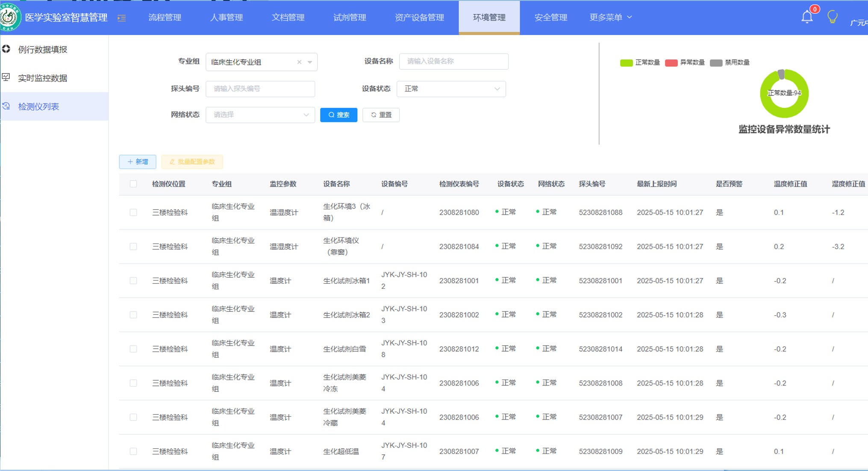Screen dimensions: 868x471
Task: Open 例行数据填报 sidebar icon
Action: (6, 49)
